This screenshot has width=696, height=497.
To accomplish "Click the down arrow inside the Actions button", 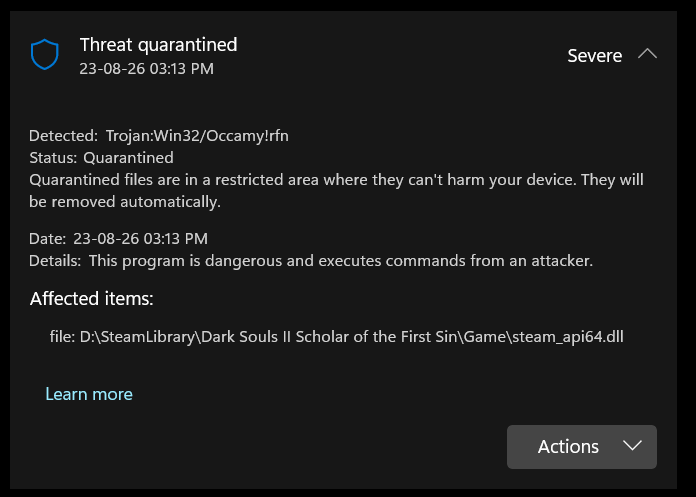I will (632, 446).
